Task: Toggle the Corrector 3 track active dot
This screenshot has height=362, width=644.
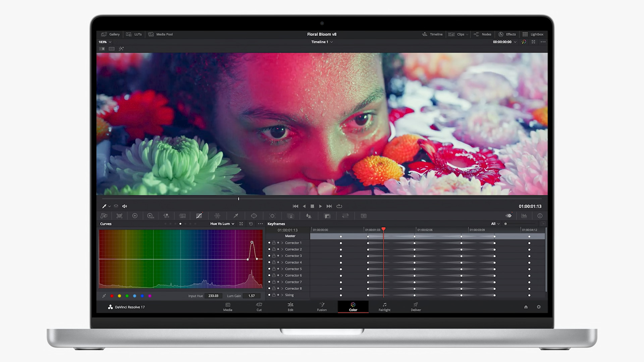Action: (269, 256)
